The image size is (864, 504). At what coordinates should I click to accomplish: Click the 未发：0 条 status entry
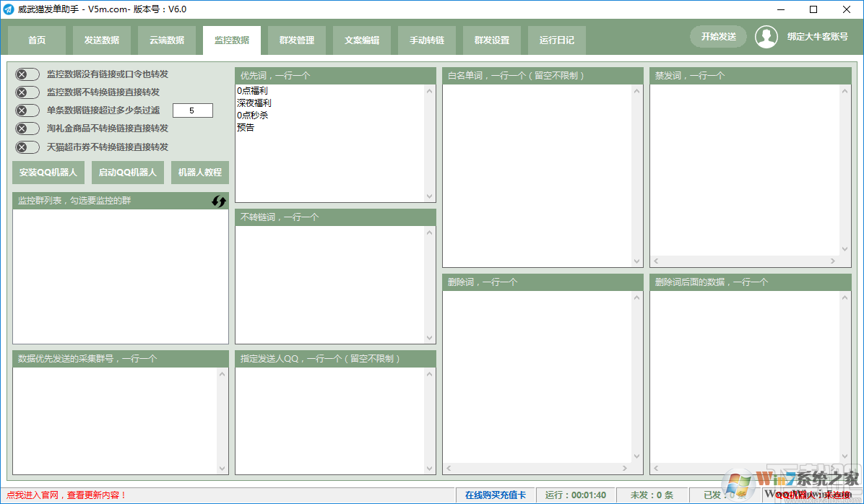tap(652, 495)
